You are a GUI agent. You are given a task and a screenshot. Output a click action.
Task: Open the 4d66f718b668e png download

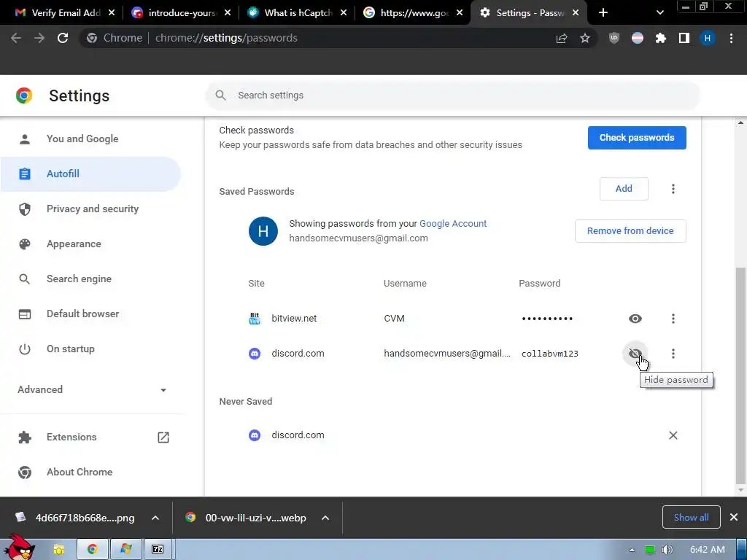tap(77, 518)
